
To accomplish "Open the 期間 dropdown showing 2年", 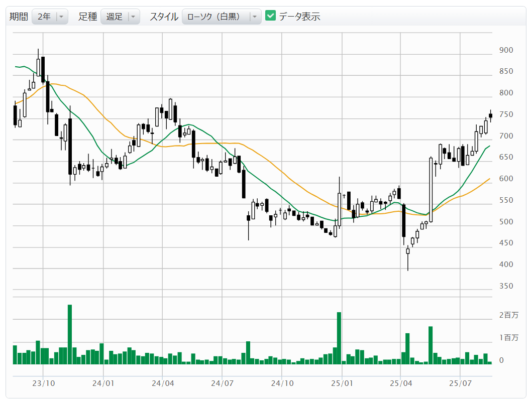I will point(49,17).
